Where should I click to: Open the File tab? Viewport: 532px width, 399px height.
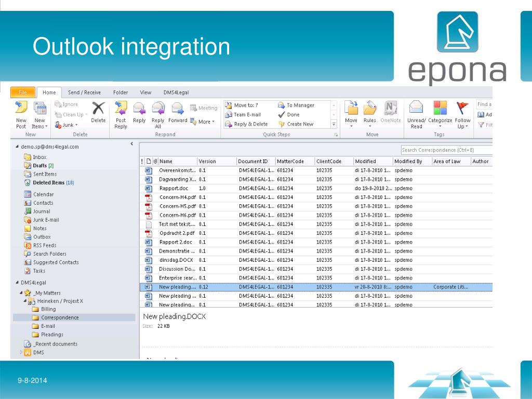(x=23, y=92)
